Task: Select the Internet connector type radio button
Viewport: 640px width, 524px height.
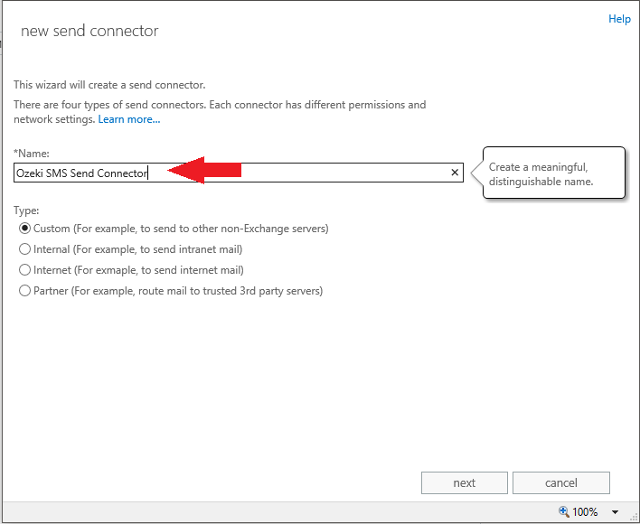Action: click(25, 270)
